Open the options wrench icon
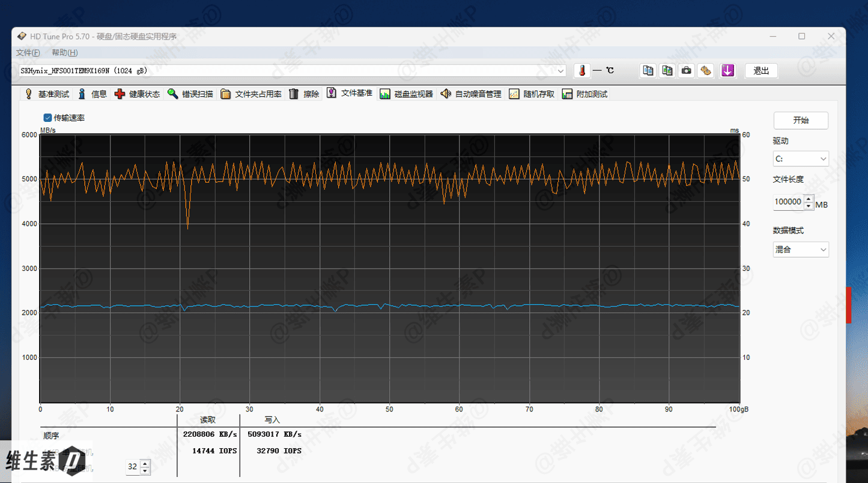The height and width of the screenshot is (483, 868). [706, 71]
